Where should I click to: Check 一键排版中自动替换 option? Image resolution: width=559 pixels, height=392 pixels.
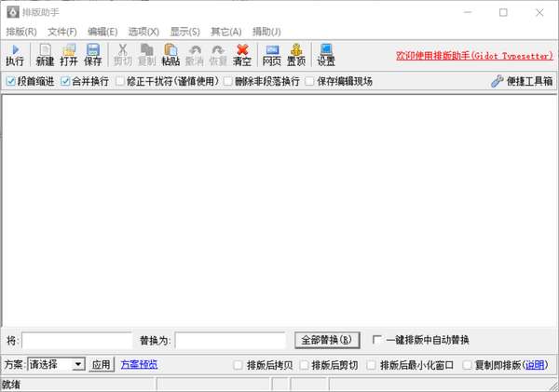[x=376, y=340]
